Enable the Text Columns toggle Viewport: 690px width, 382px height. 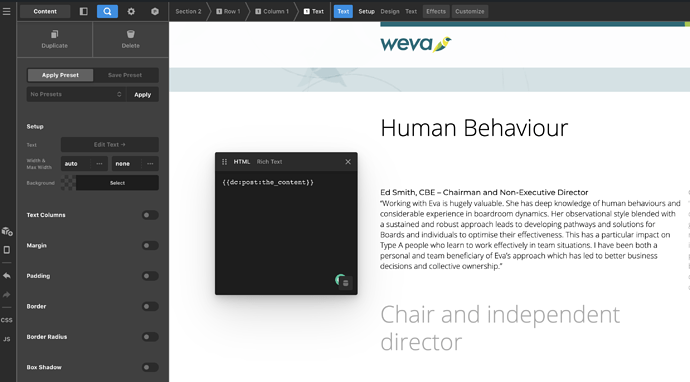coord(150,215)
